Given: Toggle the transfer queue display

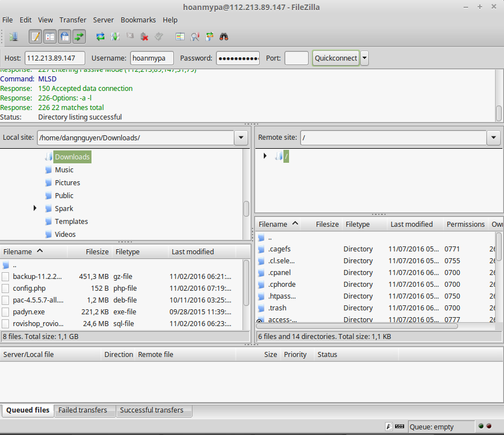Looking at the screenshot, I should pyautogui.click(x=79, y=36).
